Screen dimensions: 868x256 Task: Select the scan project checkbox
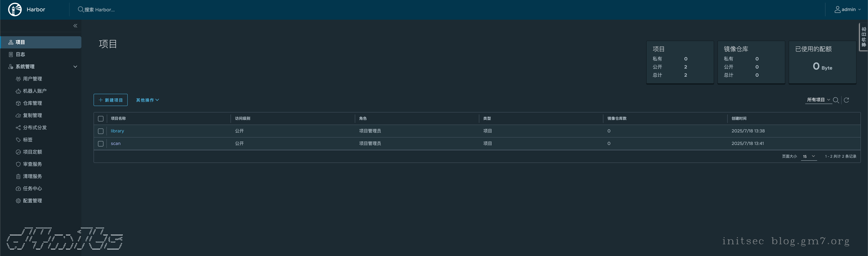(100, 144)
